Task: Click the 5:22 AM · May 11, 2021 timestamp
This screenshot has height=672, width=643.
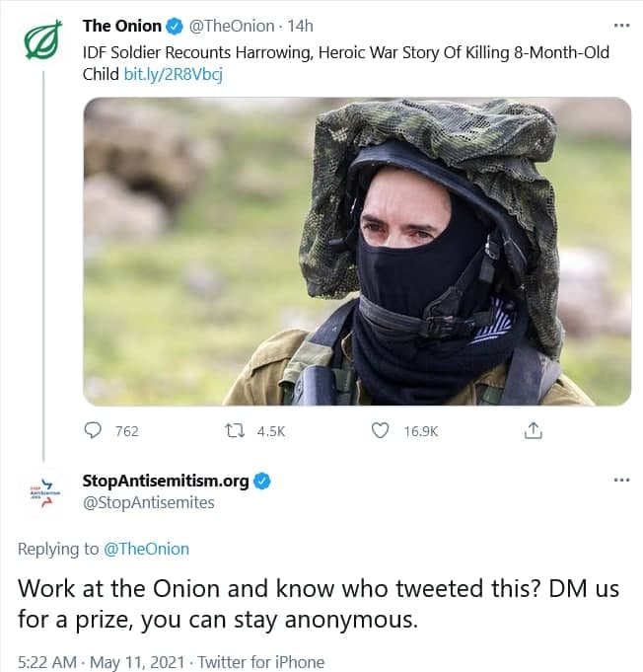Action: coord(100,662)
